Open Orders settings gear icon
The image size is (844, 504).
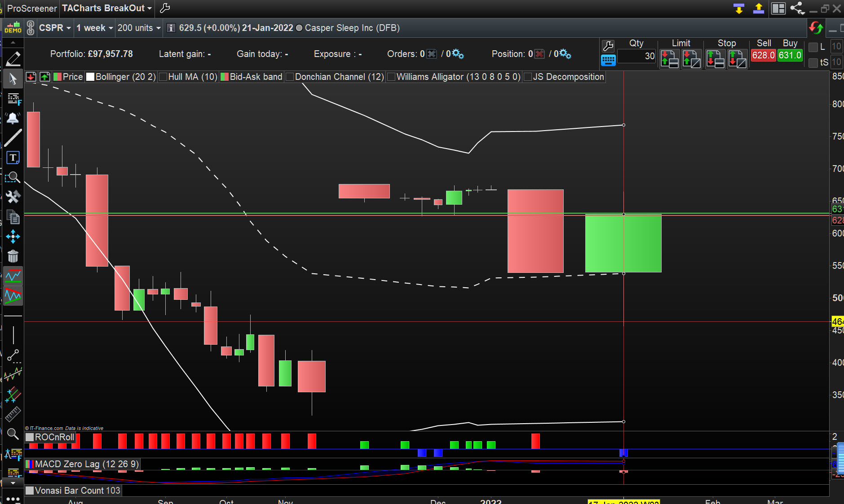coord(458,54)
